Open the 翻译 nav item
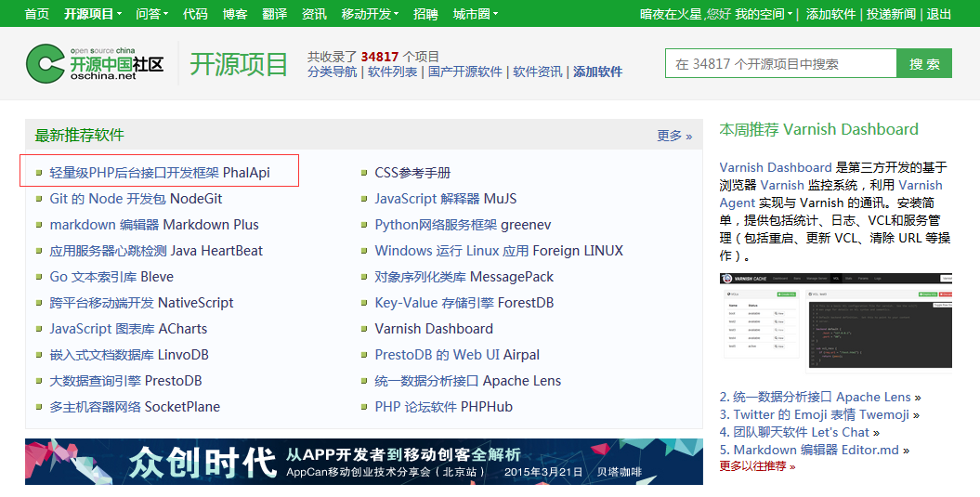980x497 pixels. tap(274, 14)
